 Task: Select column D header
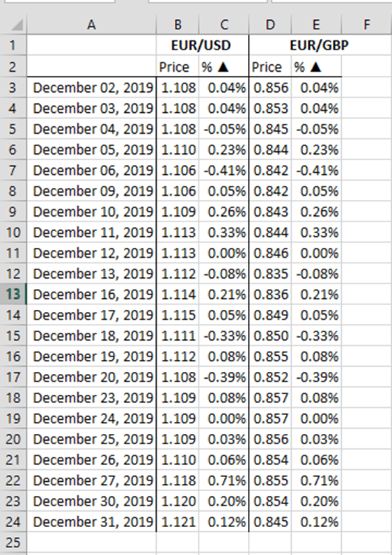pyautogui.click(x=270, y=24)
